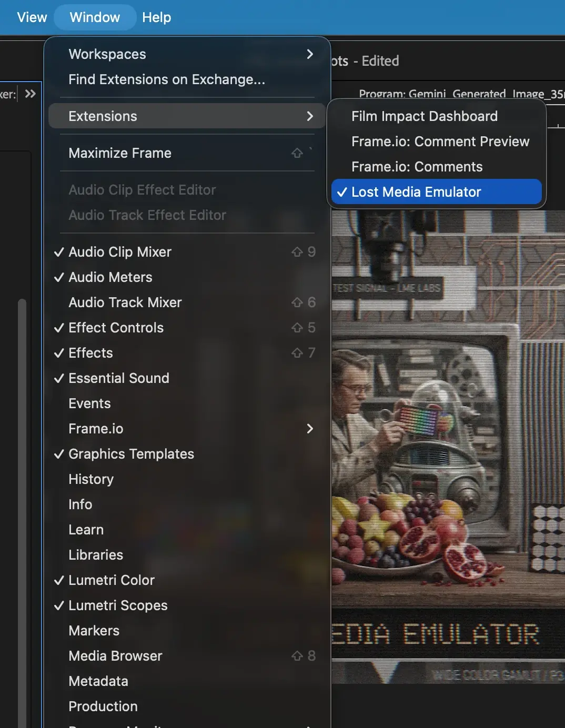Expand the Frame.io submenu
565x728 pixels.
click(x=187, y=429)
